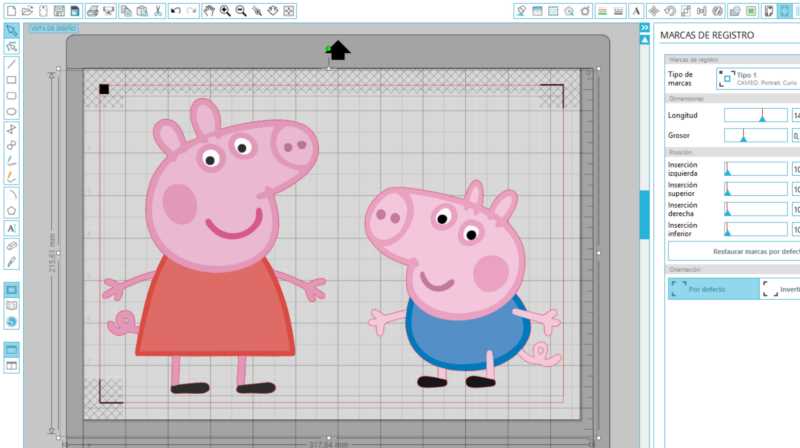Image resolution: width=800 pixels, height=448 pixels.
Task: Print the design with the printer icon
Action: [92, 11]
